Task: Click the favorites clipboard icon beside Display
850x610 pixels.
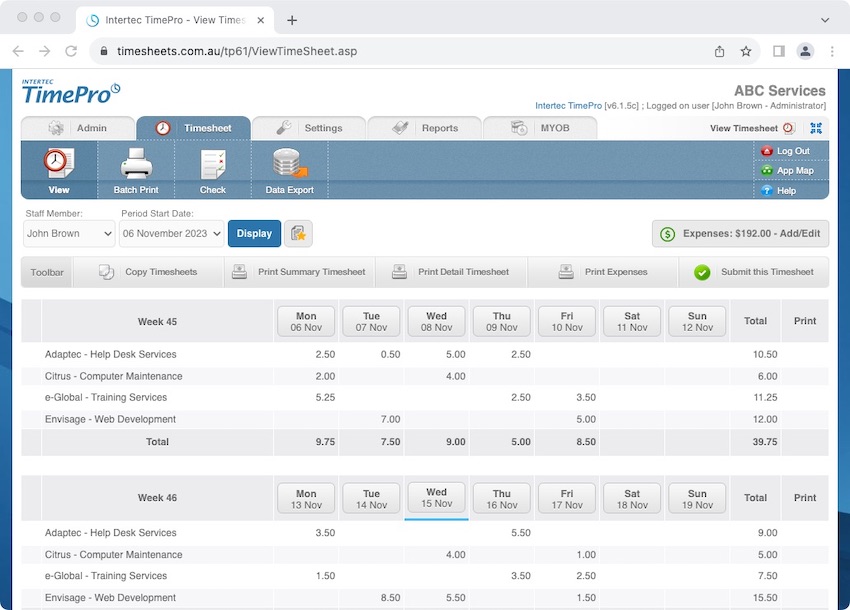Action: [x=298, y=234]
